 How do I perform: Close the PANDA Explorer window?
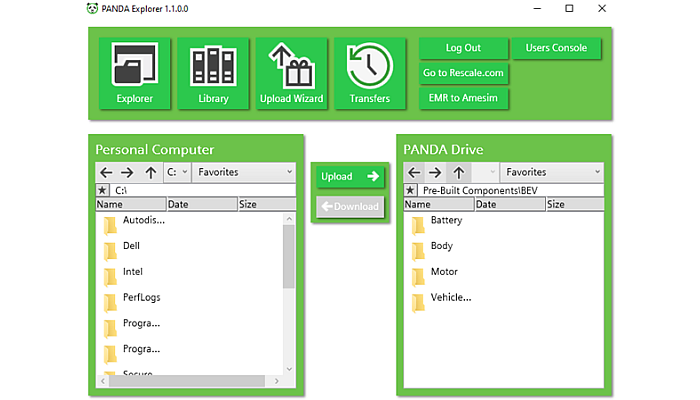(x=602, y=8)
